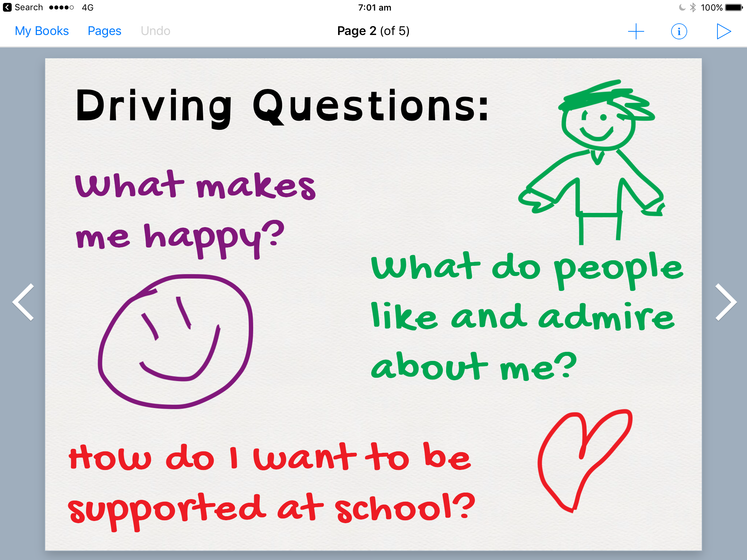Select the purple smiley face drawing
The image size is (747, 560).
175,341
